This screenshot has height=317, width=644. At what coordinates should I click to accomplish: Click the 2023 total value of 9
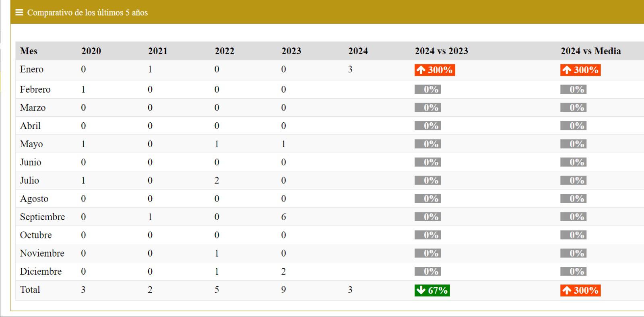pos(283,290)
